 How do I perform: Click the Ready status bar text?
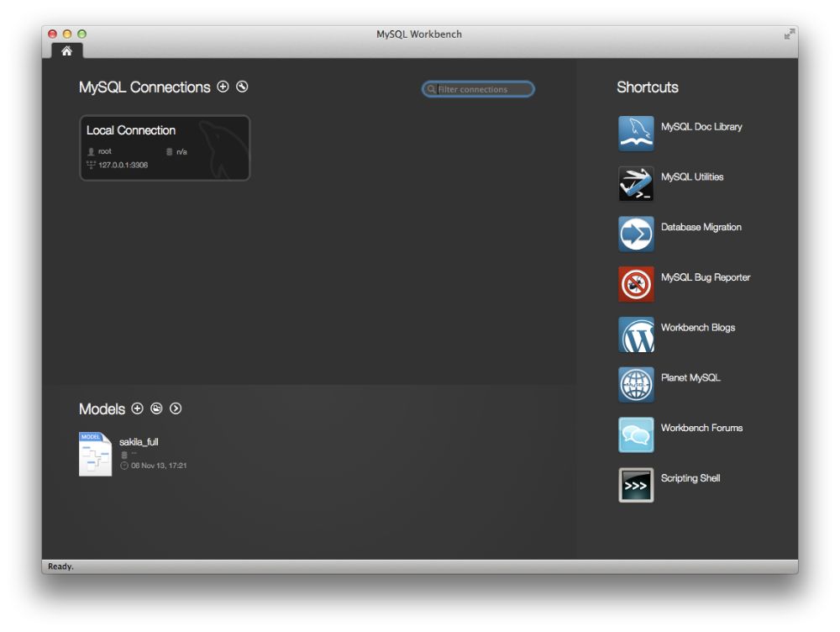60,566
